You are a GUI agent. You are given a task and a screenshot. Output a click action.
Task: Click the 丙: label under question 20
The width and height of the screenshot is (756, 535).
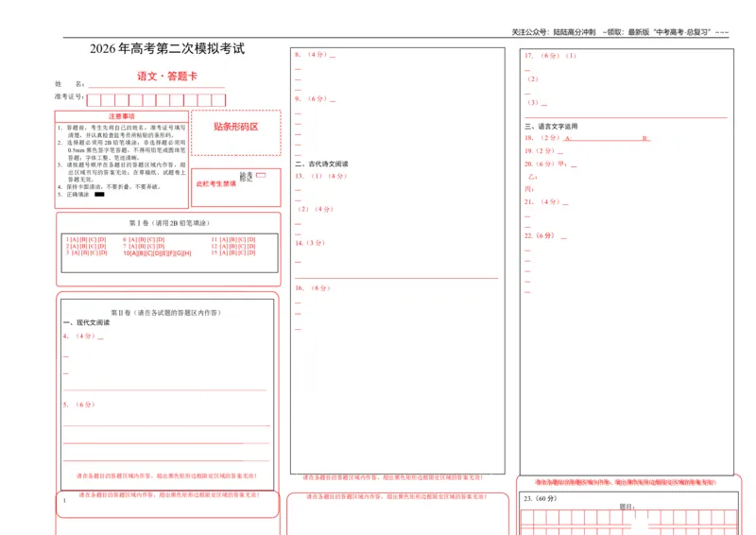529,189
